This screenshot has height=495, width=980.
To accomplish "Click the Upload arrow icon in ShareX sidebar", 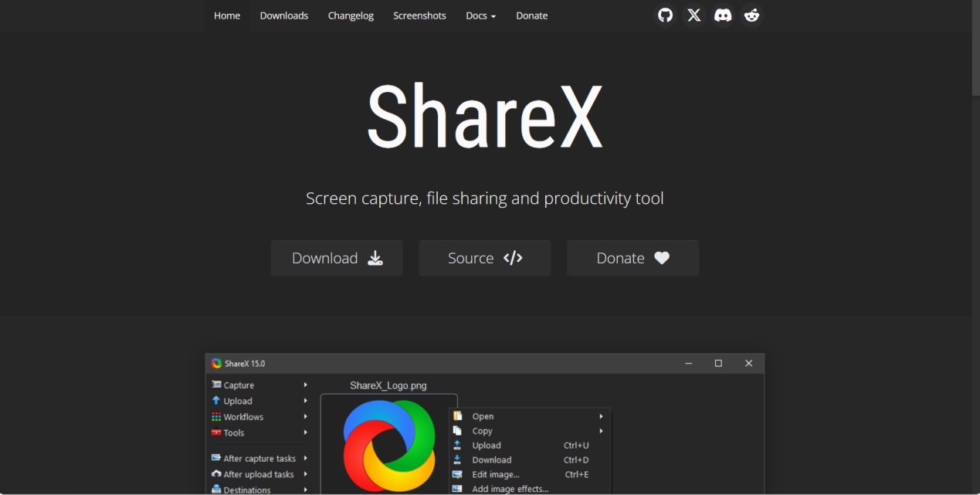I will point(216,401).
